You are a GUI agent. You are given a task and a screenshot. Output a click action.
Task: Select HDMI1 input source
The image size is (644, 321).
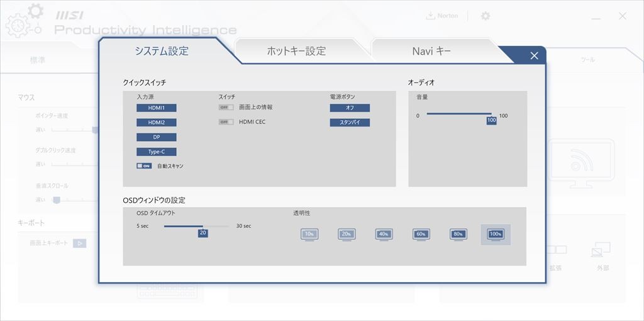coord(157,108)
